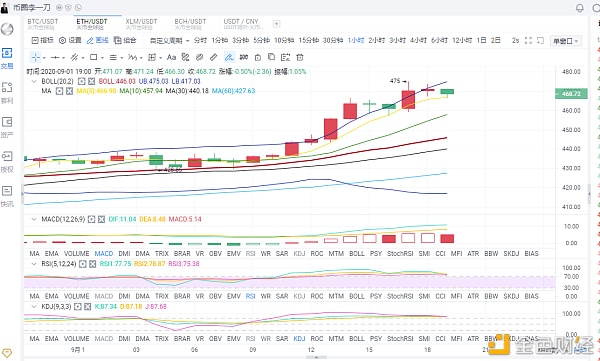
Task: Open MACD indicator settings gear
Action: click(x=91, y=219)
